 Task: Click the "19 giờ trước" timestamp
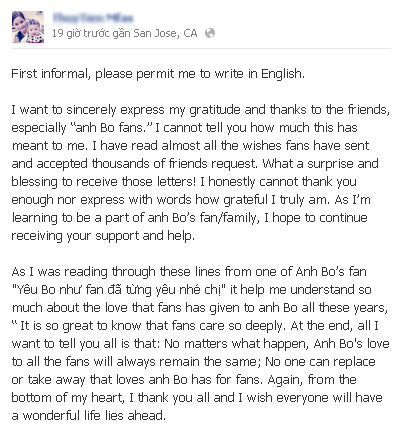[81, 33]
